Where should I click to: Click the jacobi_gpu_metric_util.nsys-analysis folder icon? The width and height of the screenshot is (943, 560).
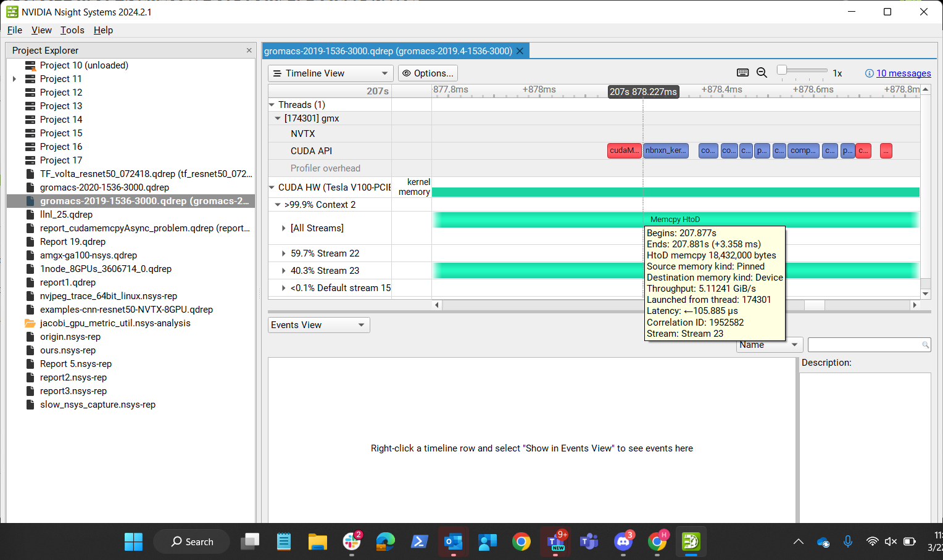coord(30,323)
